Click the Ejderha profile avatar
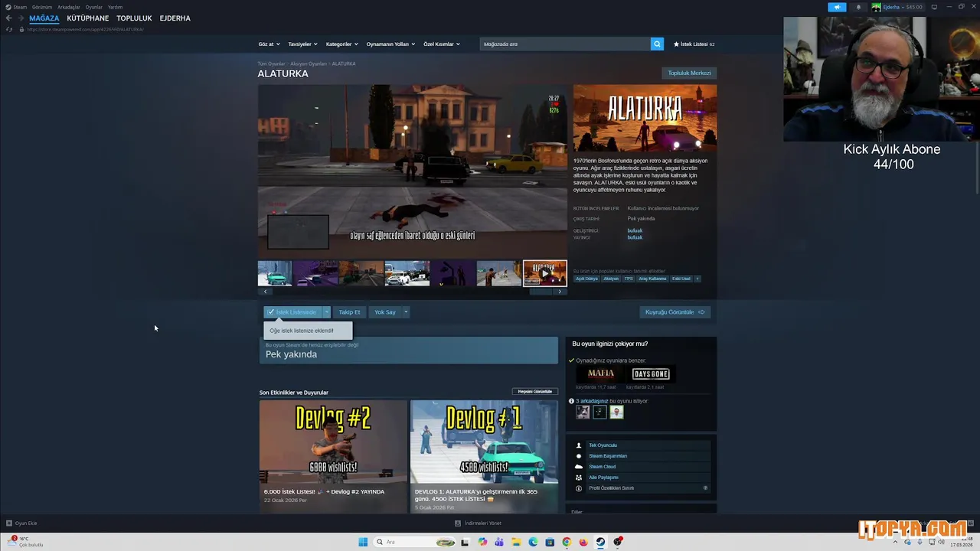 pos(876,7)
